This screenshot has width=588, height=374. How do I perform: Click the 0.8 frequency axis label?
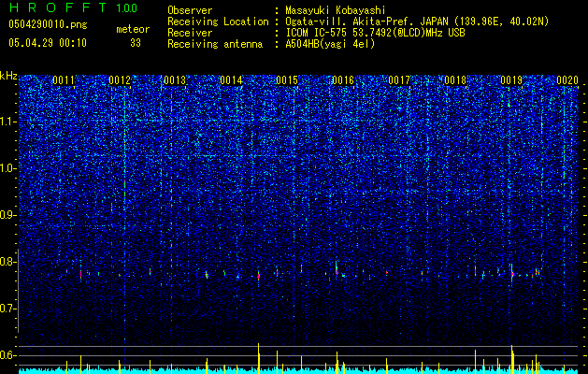pos(7,262)
